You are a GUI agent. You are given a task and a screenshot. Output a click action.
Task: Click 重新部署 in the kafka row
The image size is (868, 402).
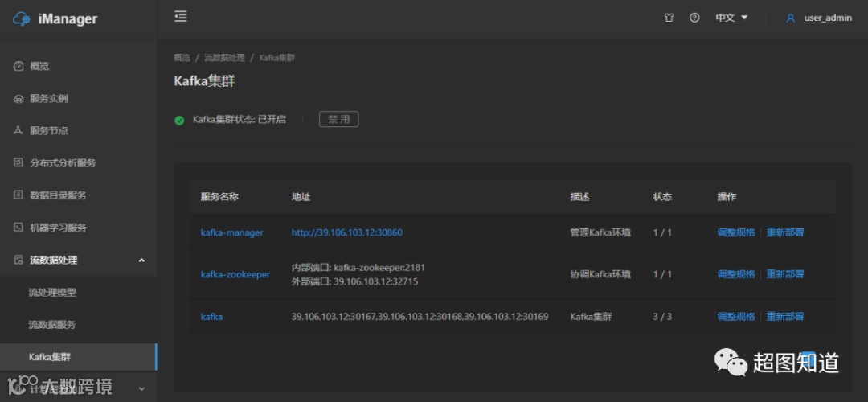tap(785, 317)
